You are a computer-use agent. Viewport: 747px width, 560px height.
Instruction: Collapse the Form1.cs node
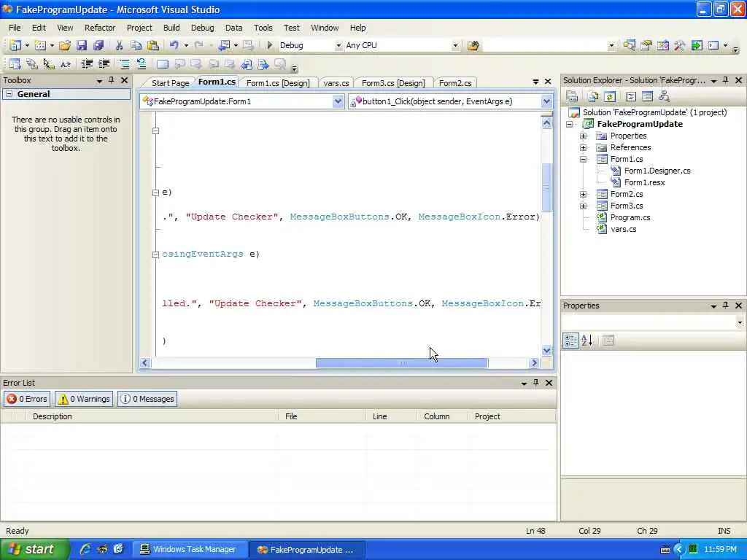coord(583,159)
